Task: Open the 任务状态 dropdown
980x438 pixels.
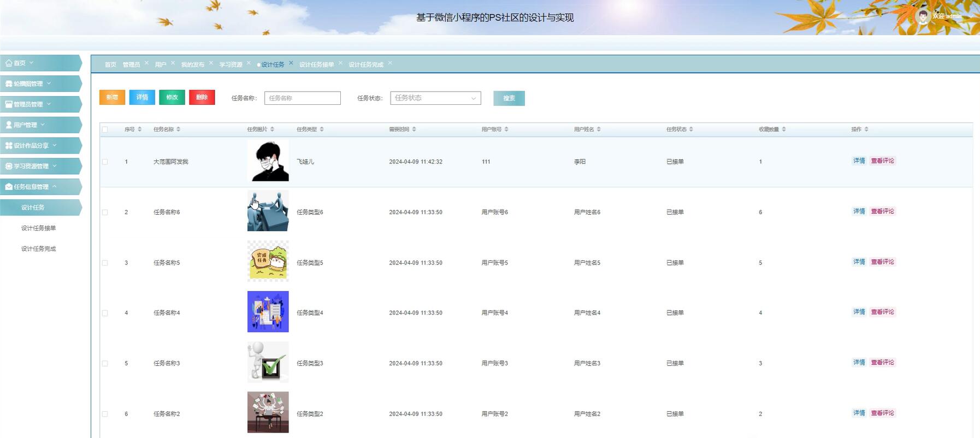Action: pyautogui.click(x=435, y=98)
